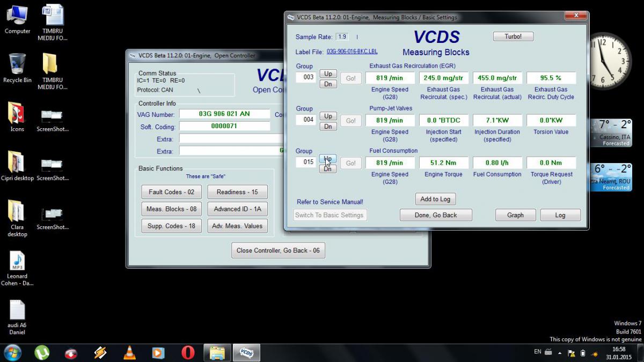Open Windows Explorer from the taskbar
The image size is (644, 362).
(217, 352)
